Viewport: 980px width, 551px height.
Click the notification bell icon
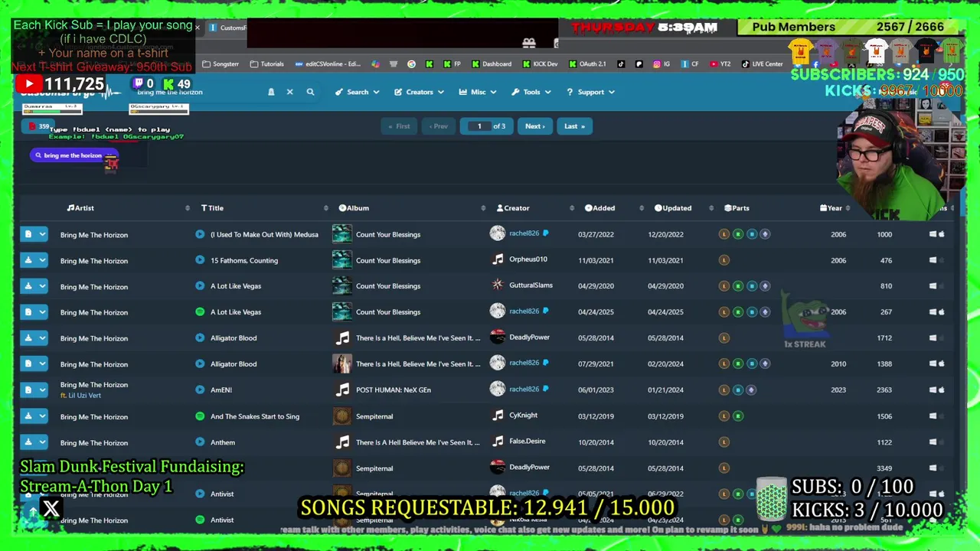click(x=270, y=92)
